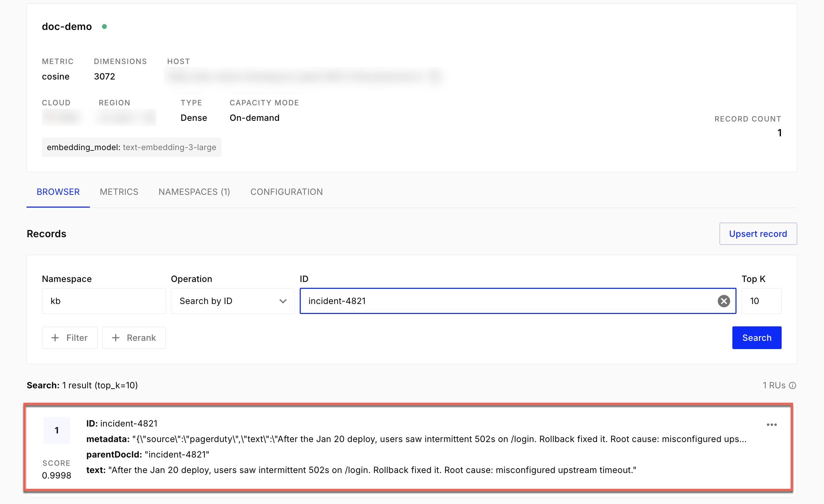Click the plus icon beside Filter
Viewport: 824px width, 504px height.
click(55, 337)
